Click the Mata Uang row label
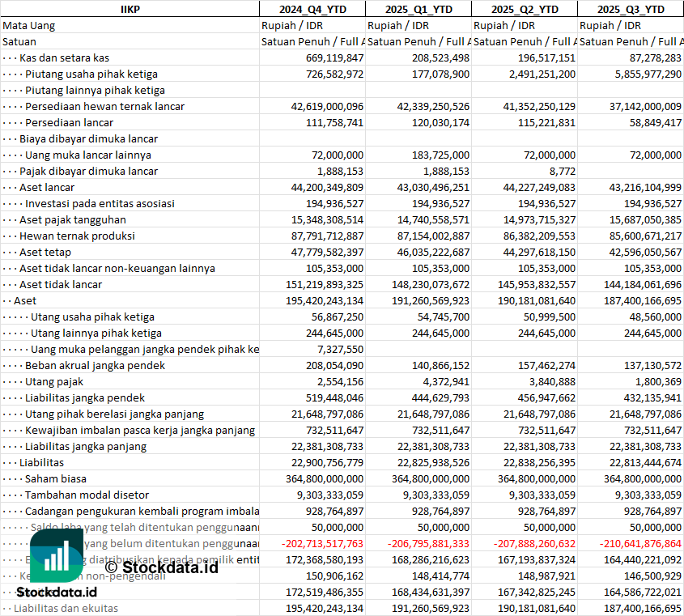Image resolution: width=684 pixels, height=616 pixels. pyautogui.click(x=28, y=25)
